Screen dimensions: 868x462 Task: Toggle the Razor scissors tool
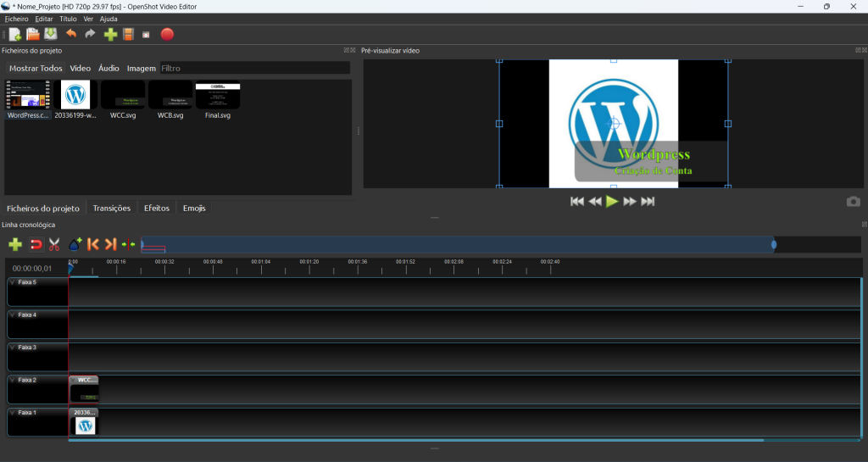click(54, 244)
